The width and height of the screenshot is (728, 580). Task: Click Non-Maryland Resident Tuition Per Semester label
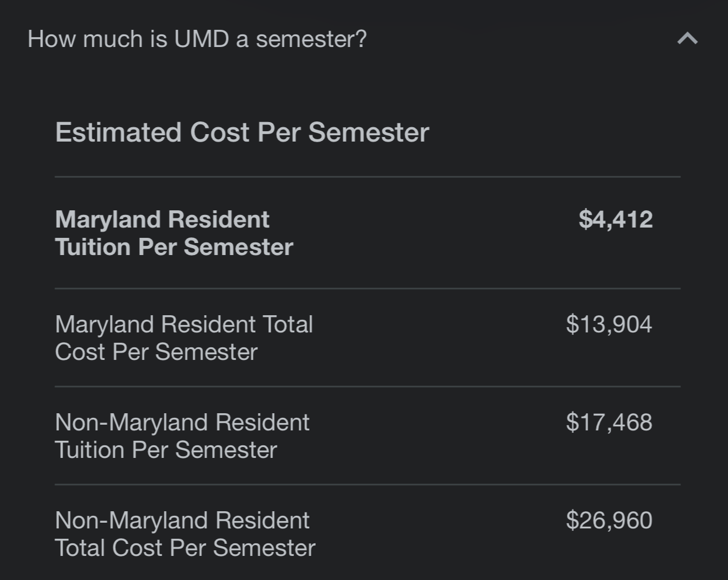(182, 436)
